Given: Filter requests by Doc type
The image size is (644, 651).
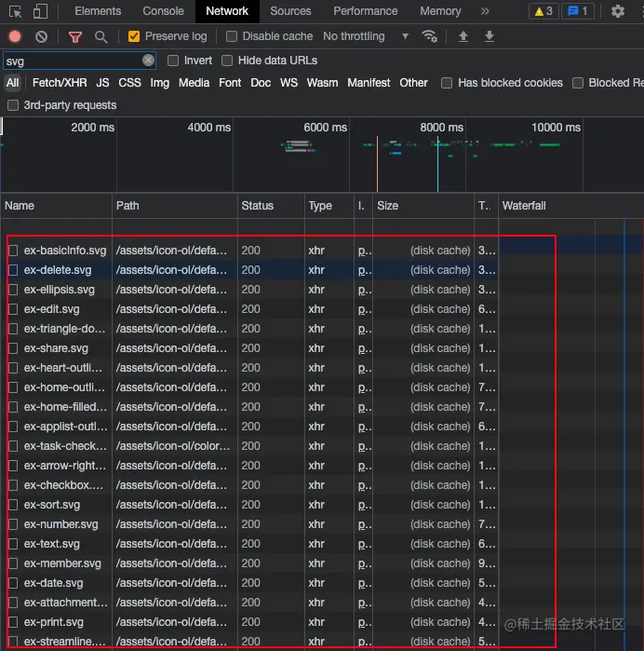Looking at the screenshot, I should pyautogui.click(x=261, y=83).
